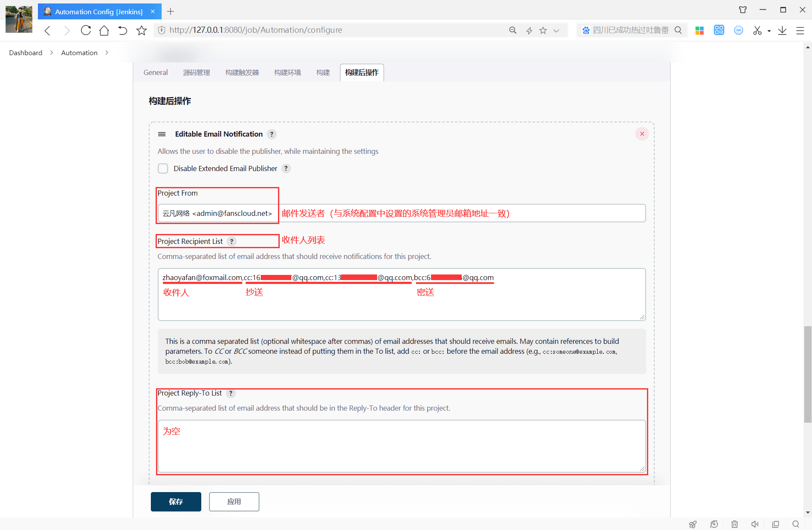The width and height of the screenshot is (812, 530).
Task: Click the rocket accelerator icon in status bar
Action: 693,524
